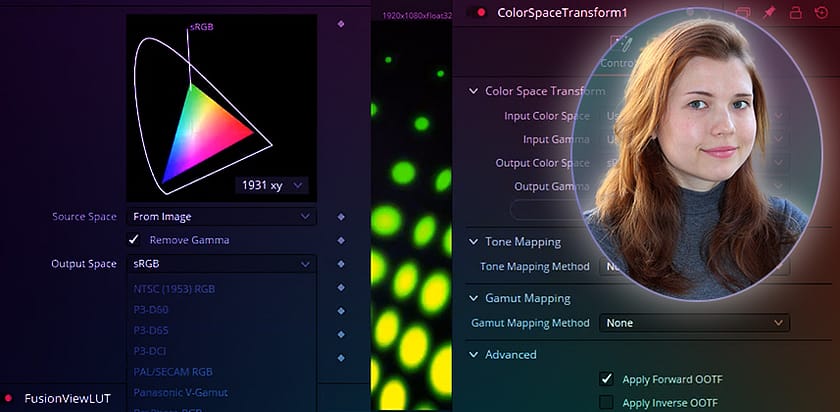Open the 1931 xy chart type dropdown
The image size is (840, 412).
coord(272,185)
